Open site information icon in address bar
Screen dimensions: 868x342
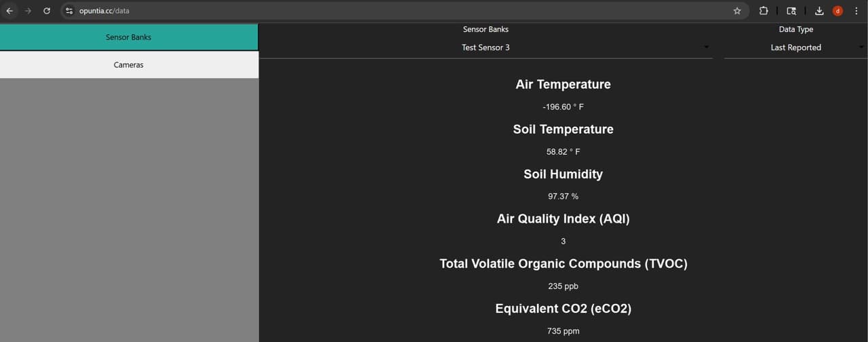[69, 11]
